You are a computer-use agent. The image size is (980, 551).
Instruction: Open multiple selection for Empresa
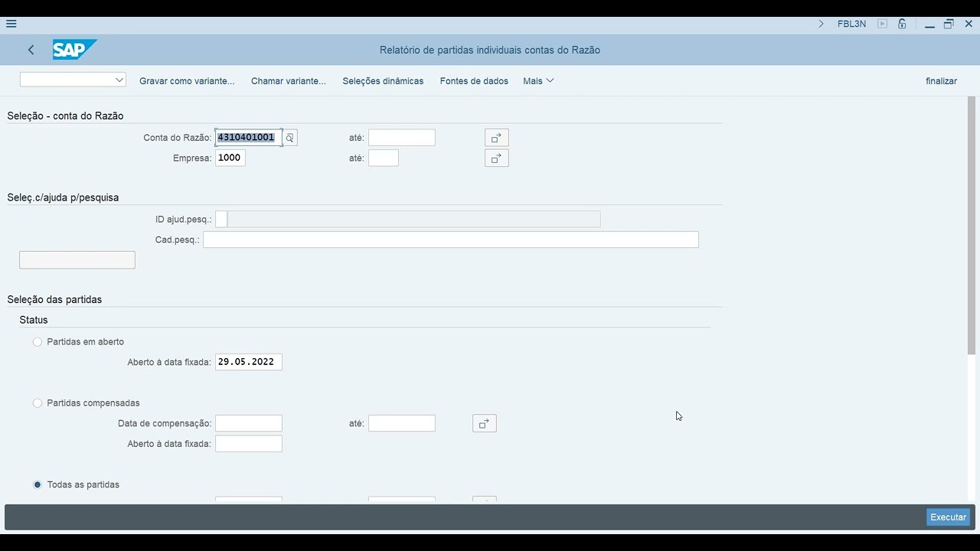[x=497, y=158]
